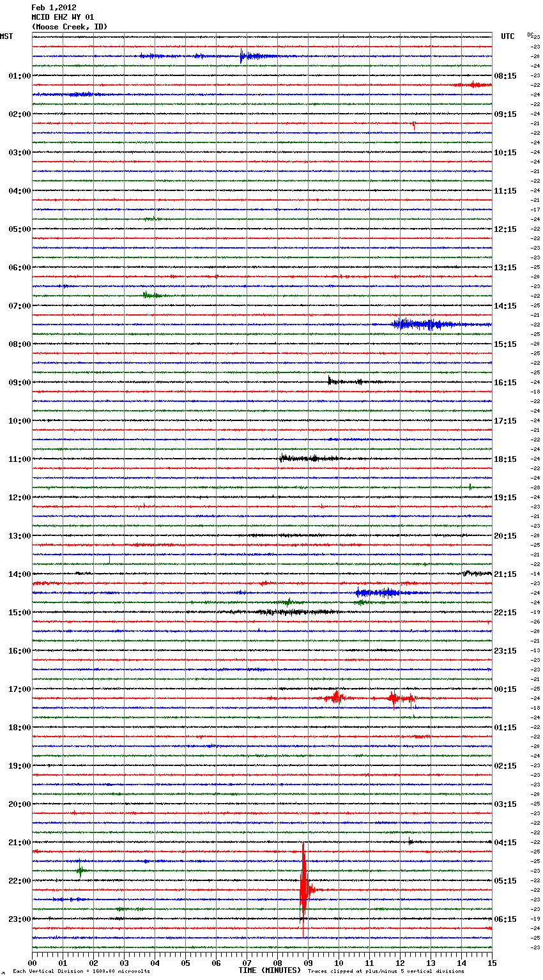This screenshot has height=980, width=543.
Task: Click the '00' minute mark on bottom axis
Action: point(33,963)
